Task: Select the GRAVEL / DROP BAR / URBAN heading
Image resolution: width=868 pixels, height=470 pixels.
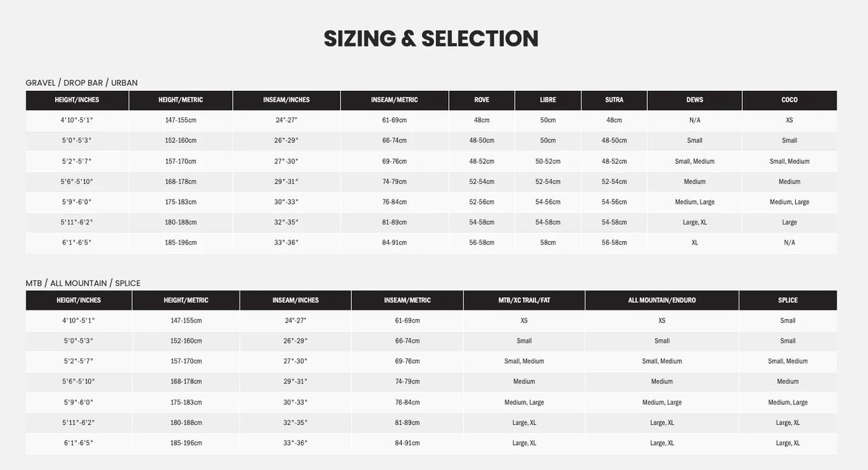Action: click(x=82, y=83)
